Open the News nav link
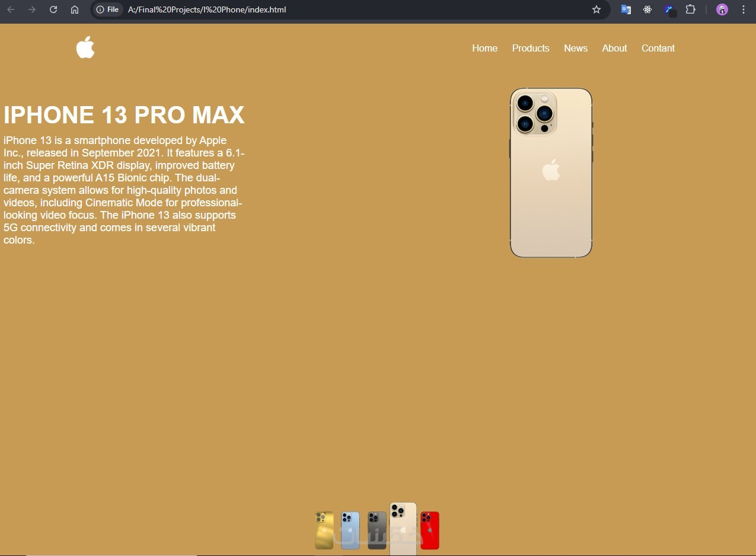756x556 pixels. click(576, 48)
